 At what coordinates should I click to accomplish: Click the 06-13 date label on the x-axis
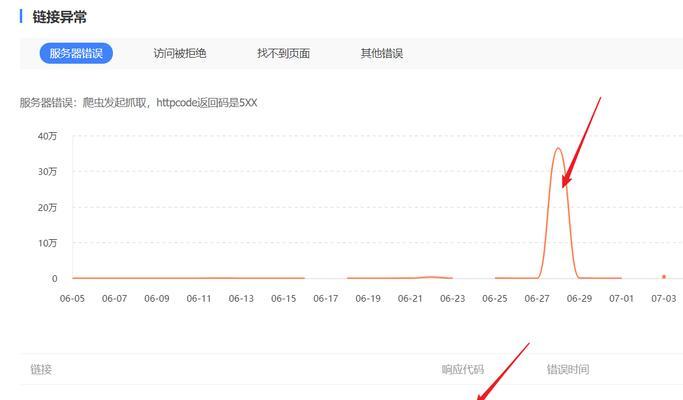pyautogui.click(x=241, y=298)
